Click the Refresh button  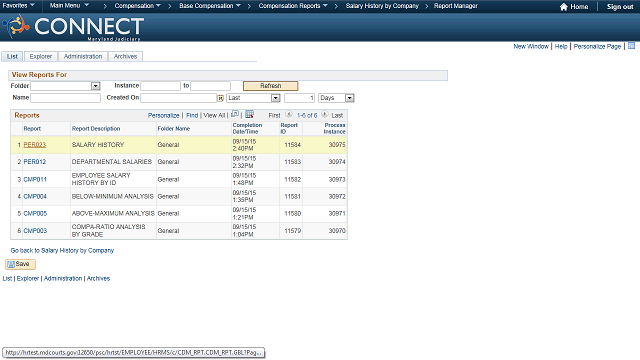[271, 86]
